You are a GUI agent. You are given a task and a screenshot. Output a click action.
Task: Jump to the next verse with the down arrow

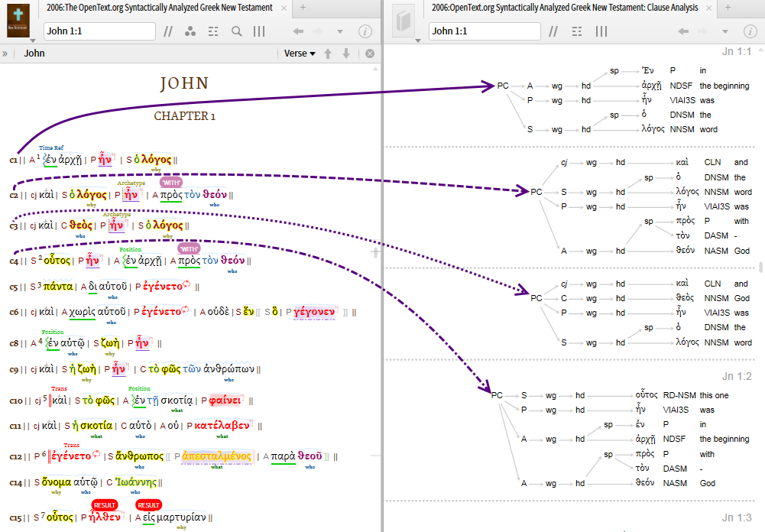pyautogui.click(x=346, y=54)
